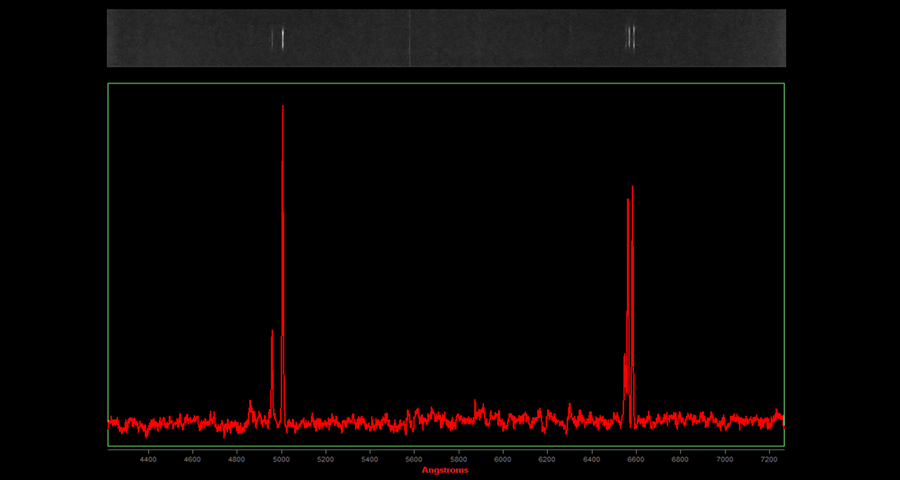Click the 6600 tick label
Screen dimensions: 900x480
tap(635, 459)
